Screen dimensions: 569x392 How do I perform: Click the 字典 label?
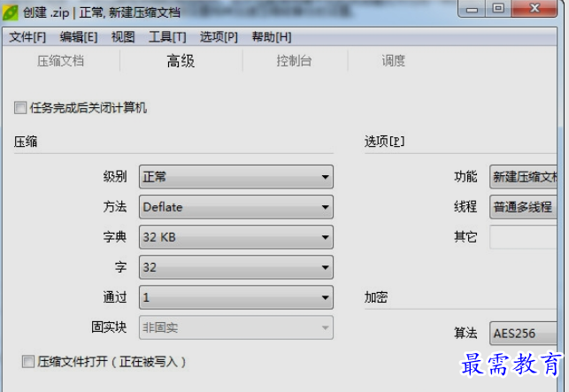coord(115,237)
